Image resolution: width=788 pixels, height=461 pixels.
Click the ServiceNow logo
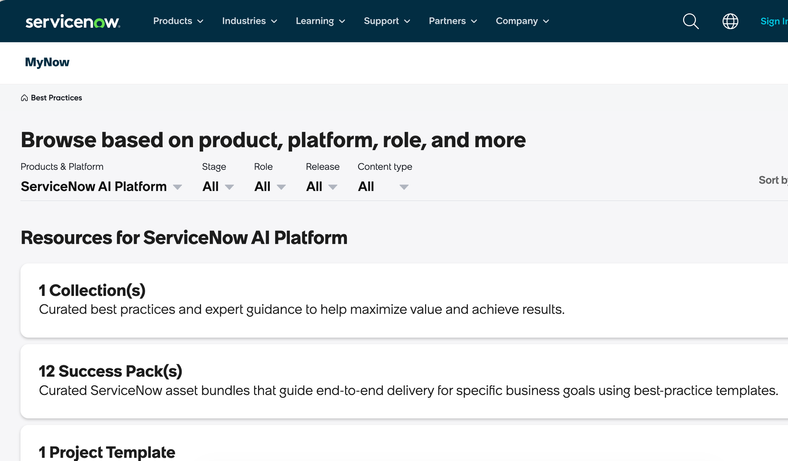(72, 22)
